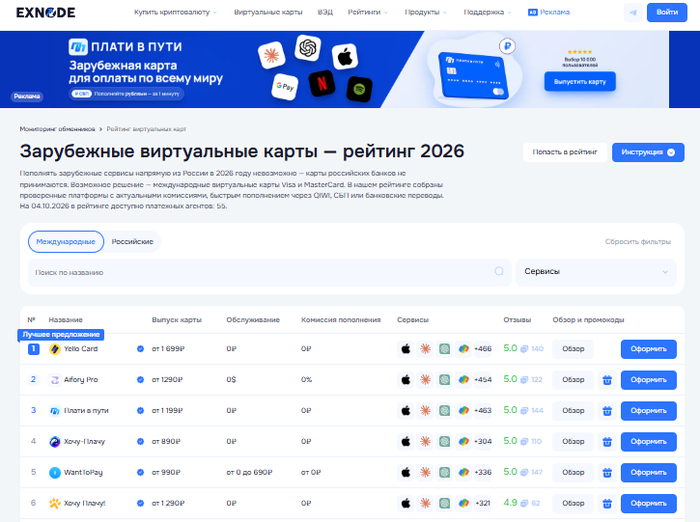Click Лучшее предложение label
The height and width of the screenshot is (522, 700).
pos(61,334)
